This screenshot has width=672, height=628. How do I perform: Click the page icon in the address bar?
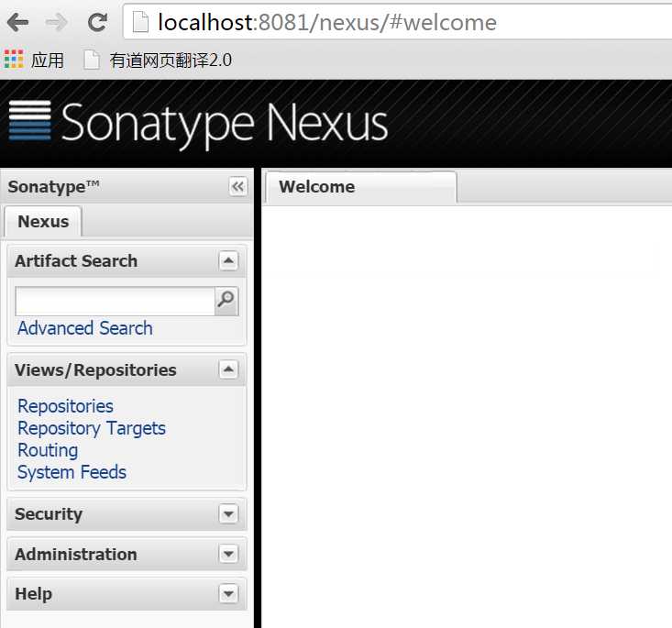[x=140, y=22]
